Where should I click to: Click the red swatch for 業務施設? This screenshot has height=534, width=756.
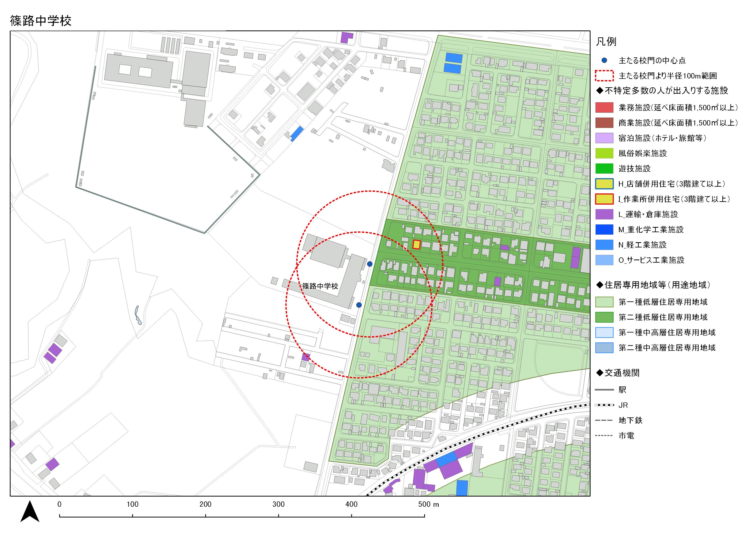tap(604, 108)
